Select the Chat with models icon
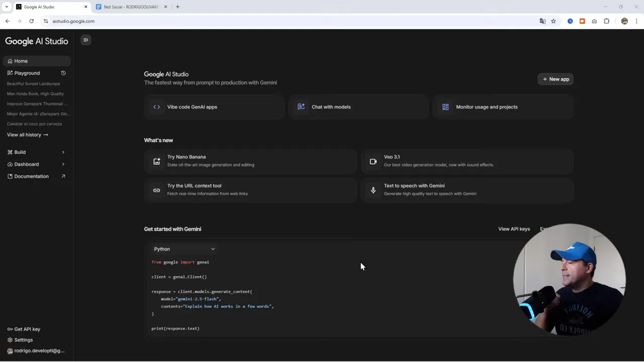 point(301,107)
